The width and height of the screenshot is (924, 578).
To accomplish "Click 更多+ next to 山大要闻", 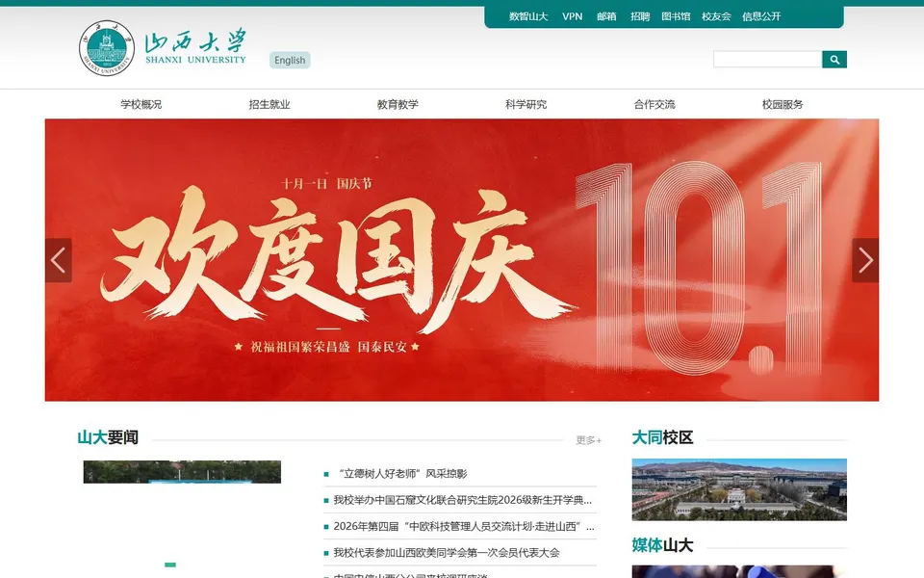I will 589,440.
